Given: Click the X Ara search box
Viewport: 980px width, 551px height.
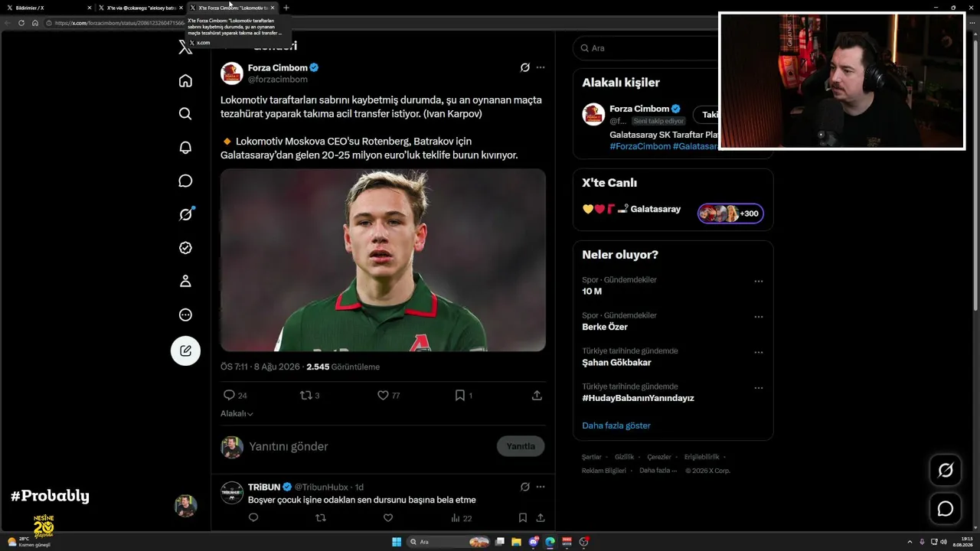Looking at the screenshot, I should 645,48.
